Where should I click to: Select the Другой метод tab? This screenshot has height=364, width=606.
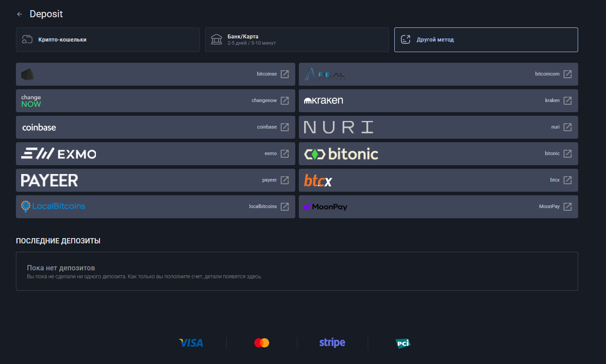[x=486, y=40]
